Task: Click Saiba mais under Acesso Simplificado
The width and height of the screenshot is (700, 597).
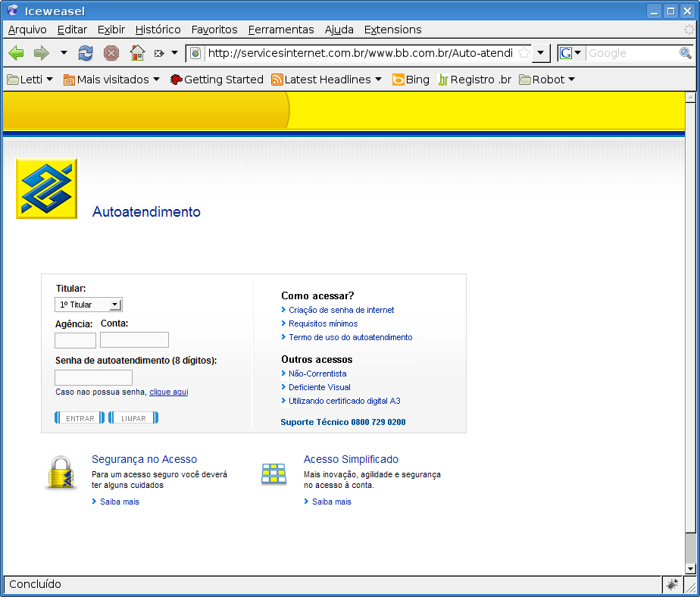Action: (x=331, y=502)
